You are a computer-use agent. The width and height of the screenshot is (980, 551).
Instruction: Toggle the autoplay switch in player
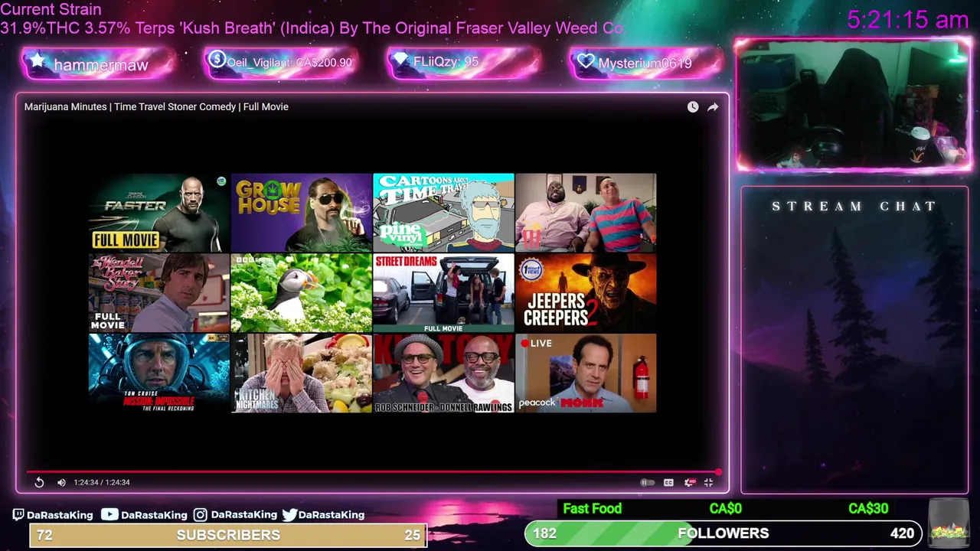647,482
